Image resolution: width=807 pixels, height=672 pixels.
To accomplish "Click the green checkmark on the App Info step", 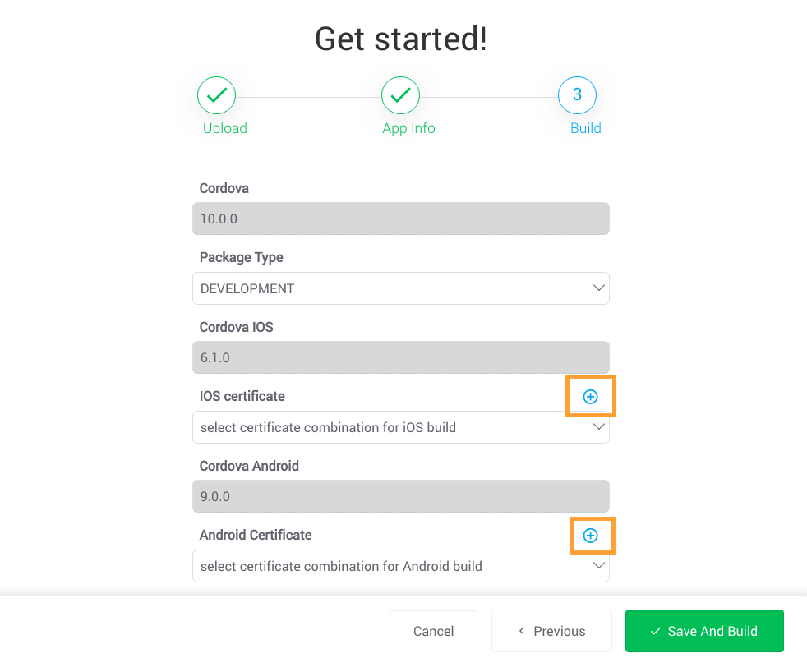I will (x=400, y=94).
